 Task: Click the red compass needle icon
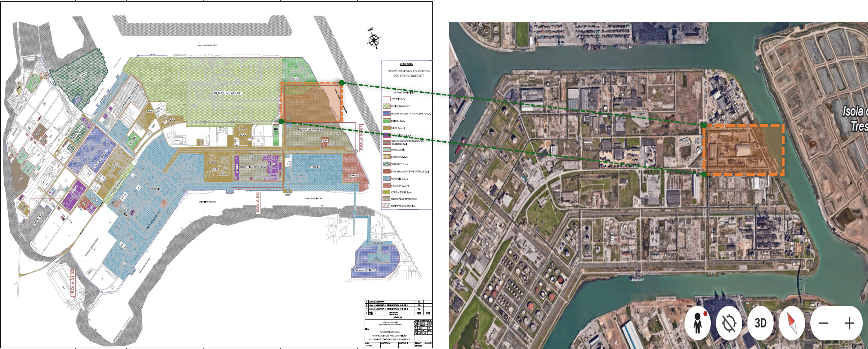pyautogui.click(x=792, y=323)
